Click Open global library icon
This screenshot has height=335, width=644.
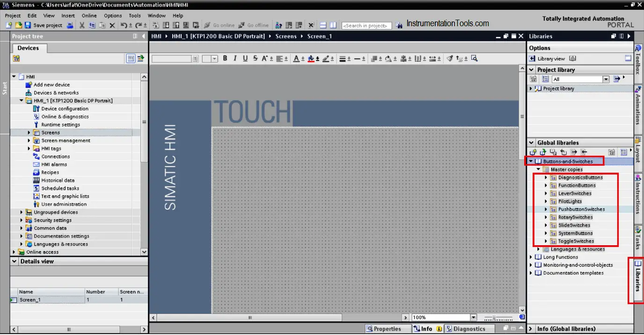(x=543, y=152)
